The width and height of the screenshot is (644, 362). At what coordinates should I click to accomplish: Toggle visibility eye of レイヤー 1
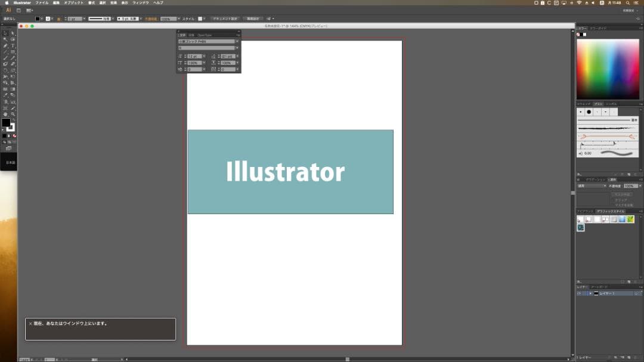point(578,293)
